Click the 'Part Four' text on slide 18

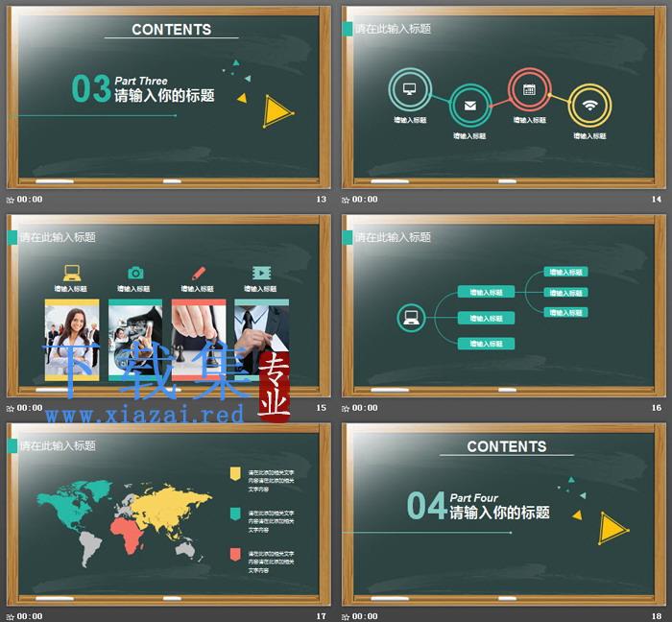click(x=473, y=498)
